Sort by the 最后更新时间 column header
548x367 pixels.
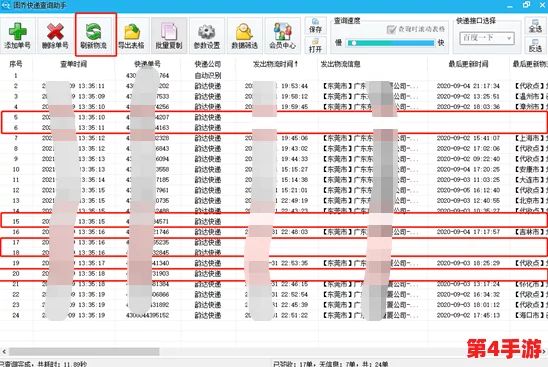click(469, 64)
